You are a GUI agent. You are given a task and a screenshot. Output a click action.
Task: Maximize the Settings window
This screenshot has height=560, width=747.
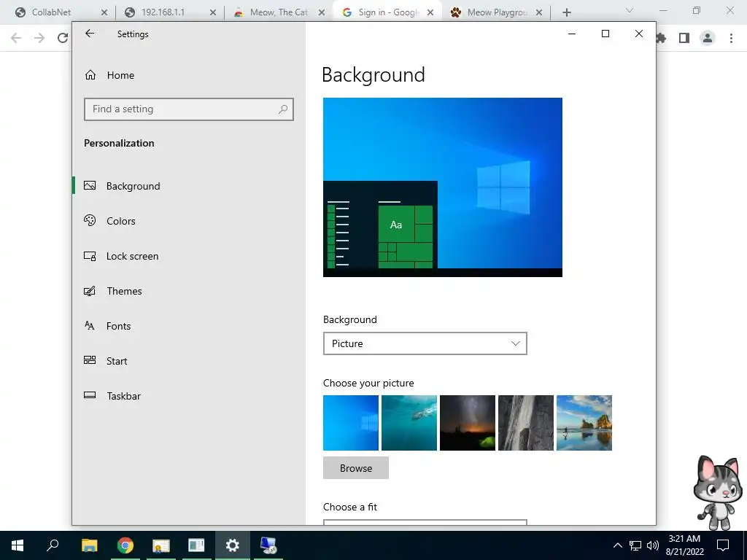[605, 34]
